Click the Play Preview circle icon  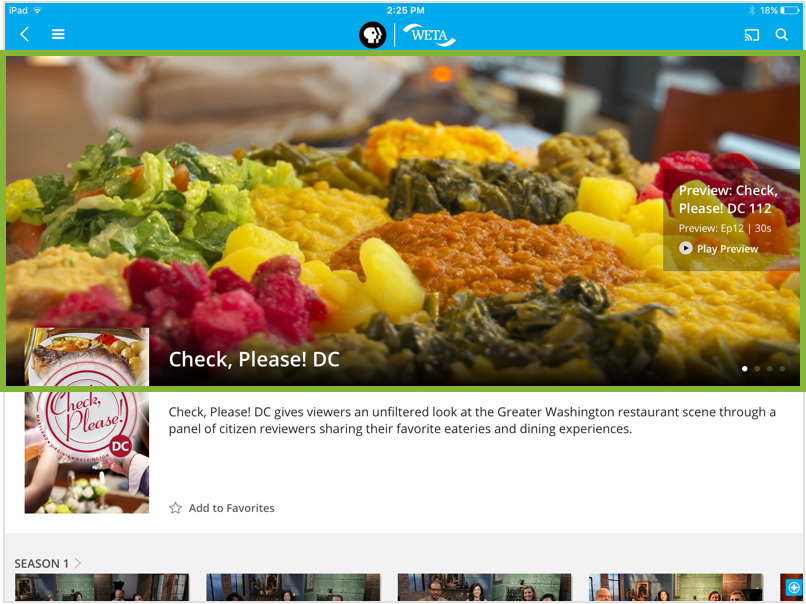point(685,248)
